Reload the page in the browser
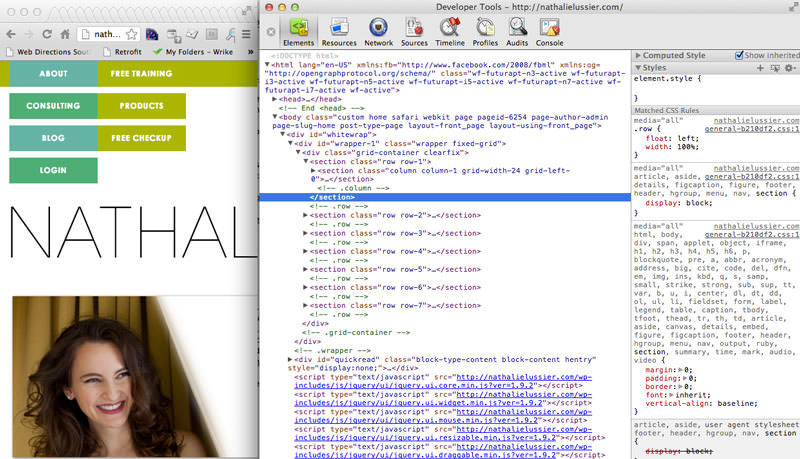This screenshot has height=459, width=800. [x=47, y=34]
